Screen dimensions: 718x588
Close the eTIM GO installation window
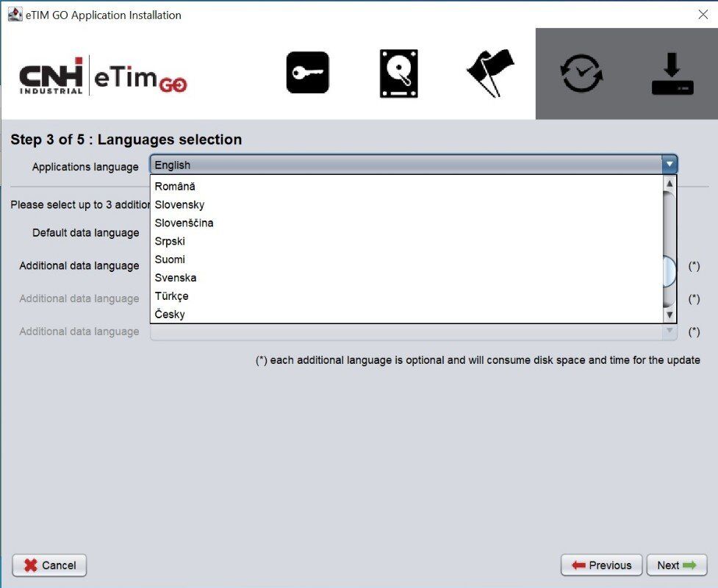(x=703, y=15)
